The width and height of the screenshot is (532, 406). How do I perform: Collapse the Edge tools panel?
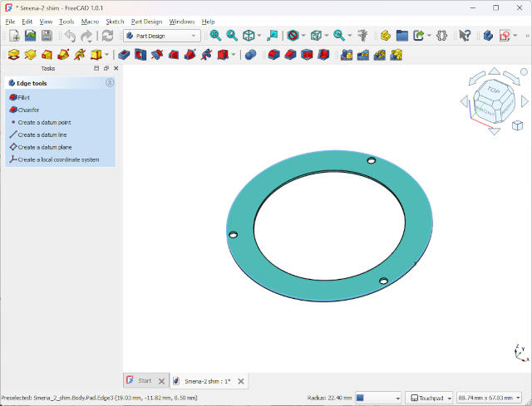pos(110,83)
